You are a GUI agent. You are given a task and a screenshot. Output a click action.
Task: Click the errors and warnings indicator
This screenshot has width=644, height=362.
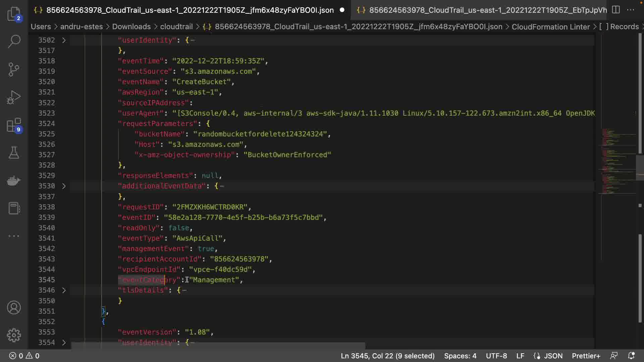coord(24,356)
